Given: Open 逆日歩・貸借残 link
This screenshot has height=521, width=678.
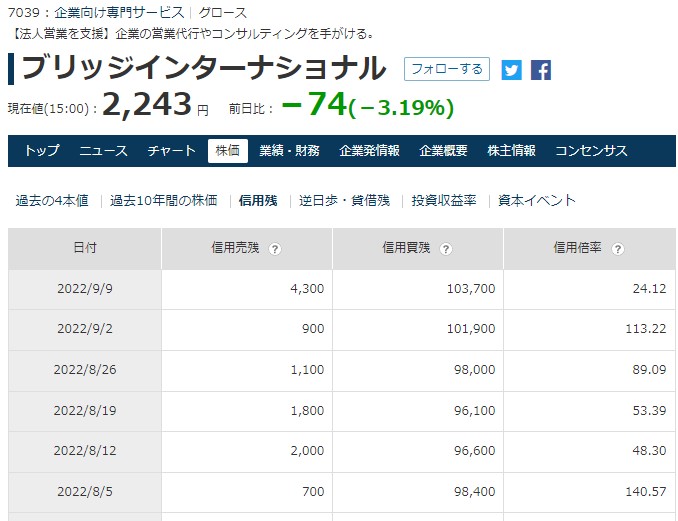Looking at the screenshot, I should pos(344,201).
